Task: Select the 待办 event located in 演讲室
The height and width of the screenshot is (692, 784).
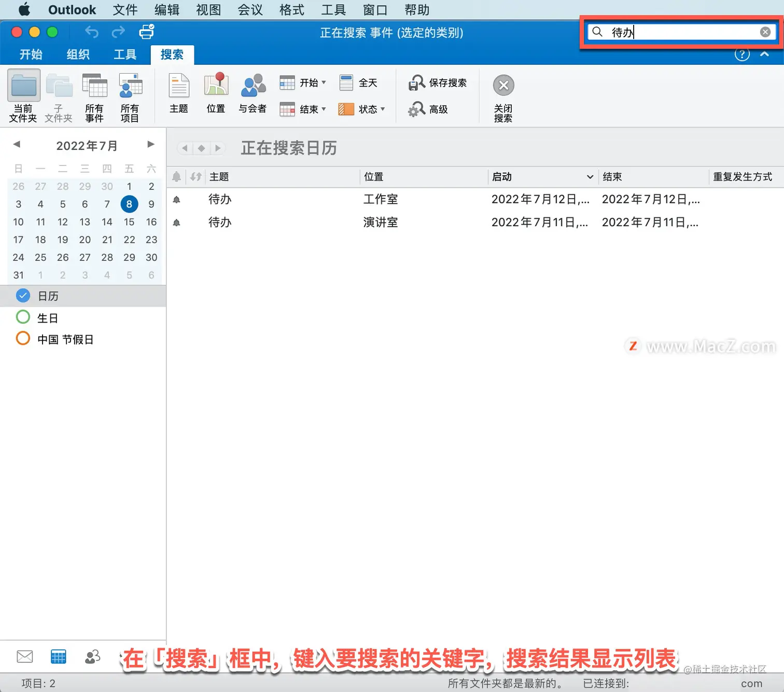Action: click(x=474, y=222)
